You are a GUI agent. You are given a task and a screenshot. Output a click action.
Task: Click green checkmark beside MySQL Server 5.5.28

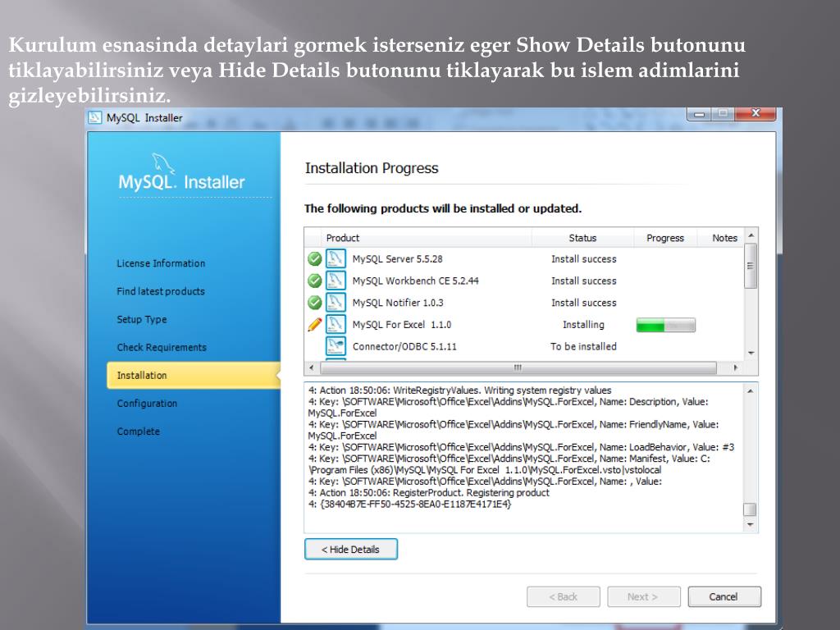(x=314, y=258)
